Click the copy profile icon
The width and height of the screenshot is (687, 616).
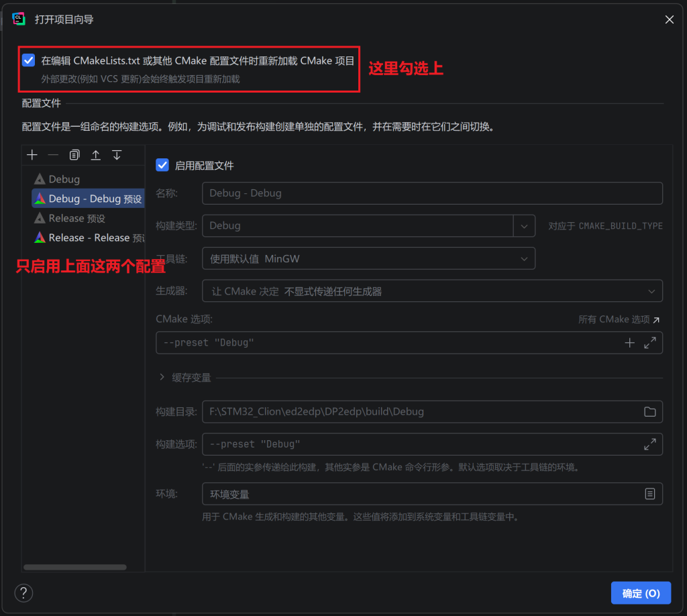coord(74,155)
